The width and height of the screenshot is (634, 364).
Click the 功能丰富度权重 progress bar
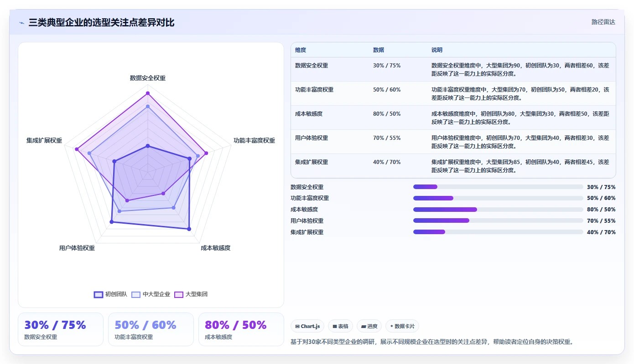tap(498, 198)
